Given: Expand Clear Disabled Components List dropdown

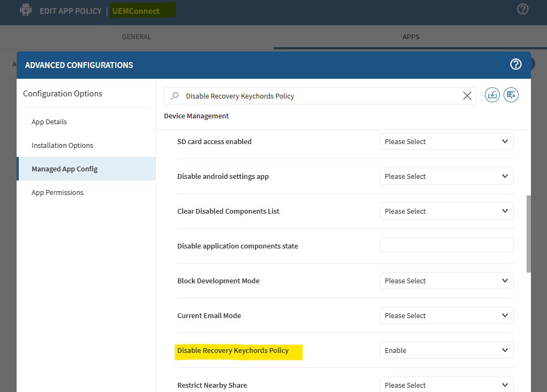Looking at the screenshot, I should [446, 211].
